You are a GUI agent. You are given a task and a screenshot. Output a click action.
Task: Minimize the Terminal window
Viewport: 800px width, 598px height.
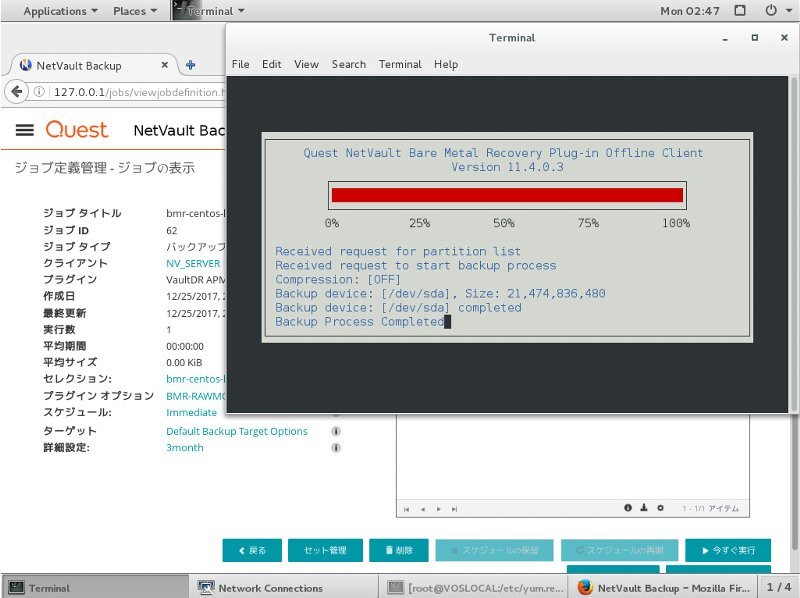click(725, 39)
